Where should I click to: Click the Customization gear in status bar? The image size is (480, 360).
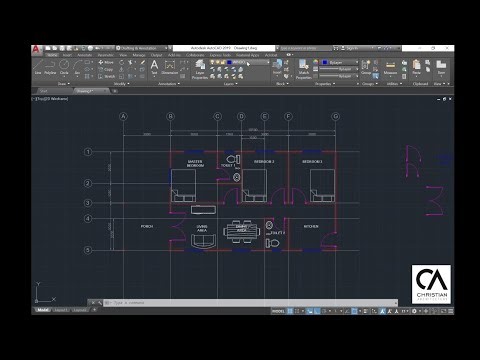point(414,311)
